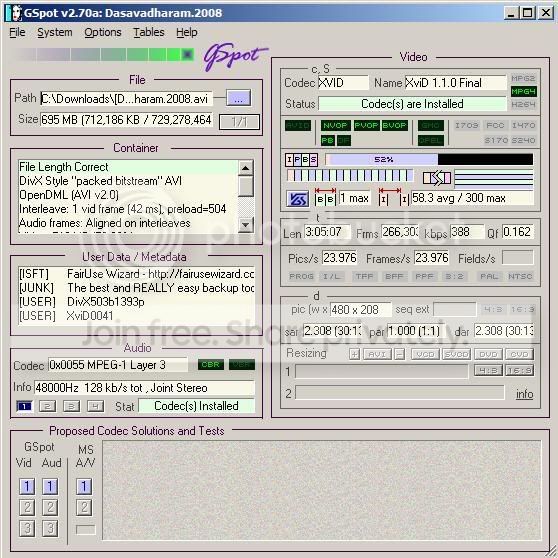This screenshot has height=558, width=558.
Task: Click the double-arrow frame icon
Action: tap(437, 178)
